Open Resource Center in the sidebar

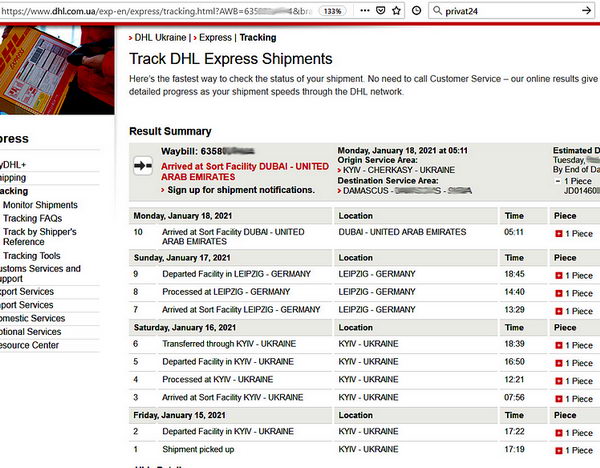point(29,345)
